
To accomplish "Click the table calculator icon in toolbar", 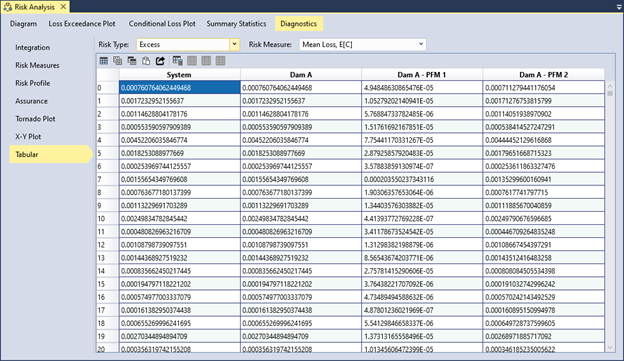I will point(177,60).
